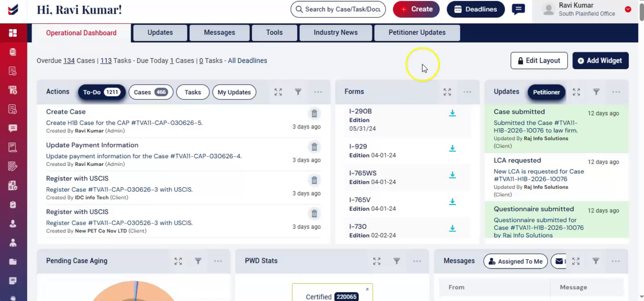
Task: Download form I-765WS
Action: click(452, 175)
